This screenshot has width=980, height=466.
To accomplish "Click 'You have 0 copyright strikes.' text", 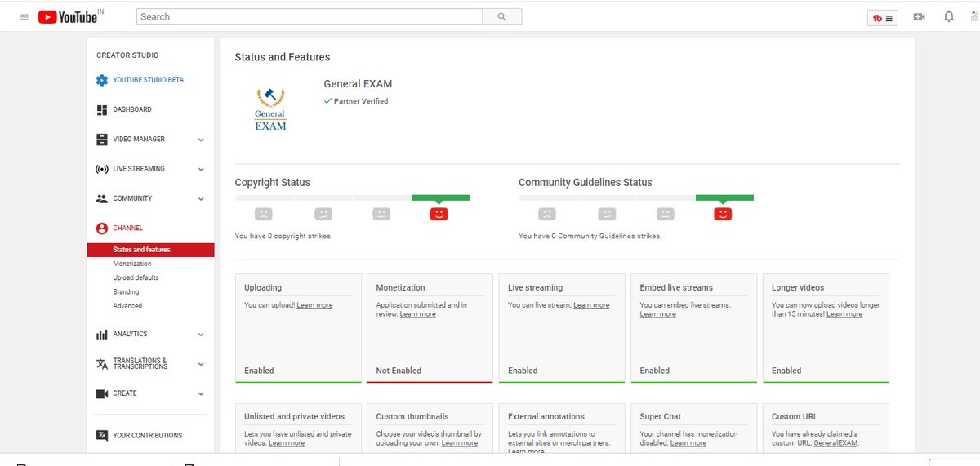I will click(x=283, y=236).
